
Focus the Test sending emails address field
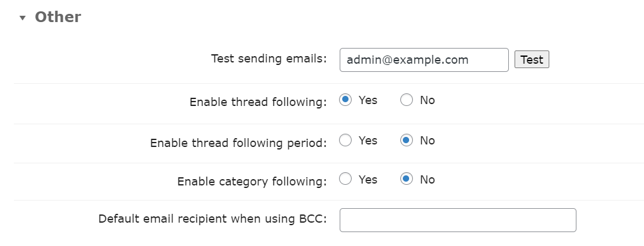[x=424, y=60]
